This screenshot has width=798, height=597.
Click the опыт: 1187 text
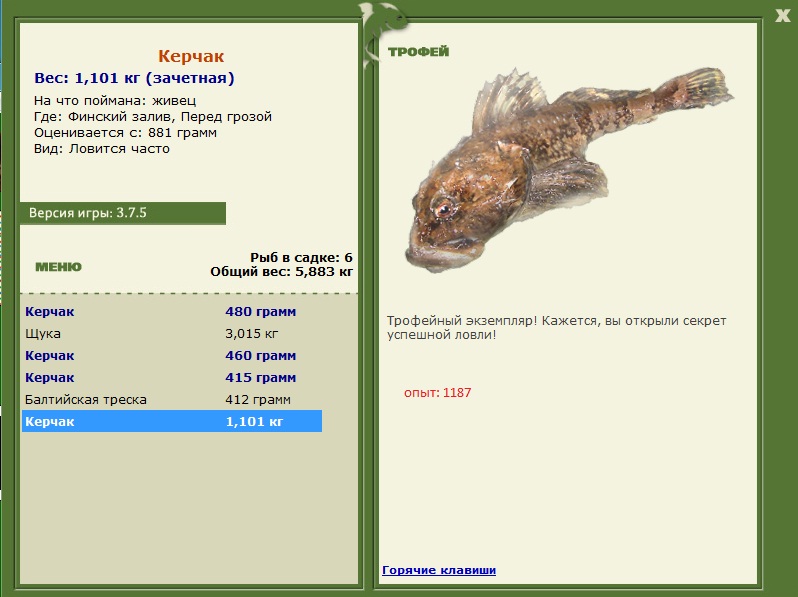pos(437,392)
